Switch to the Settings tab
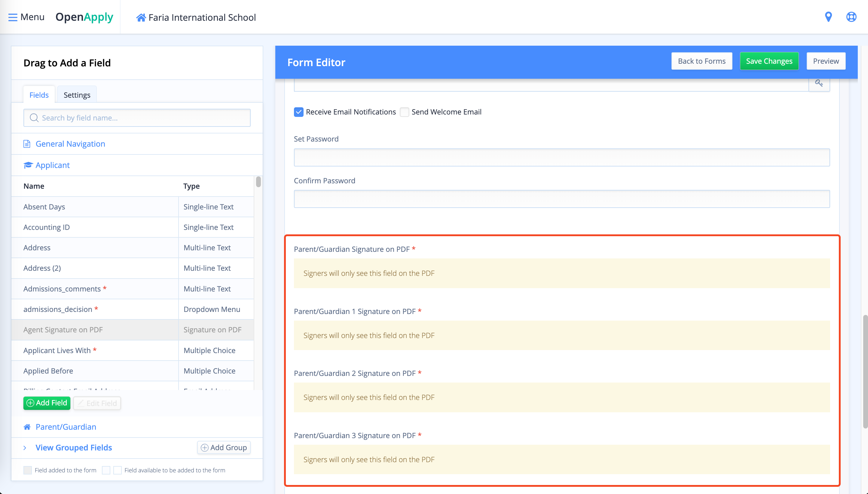The width and height of the screenshot is (868, 494). tap(77, 95)
